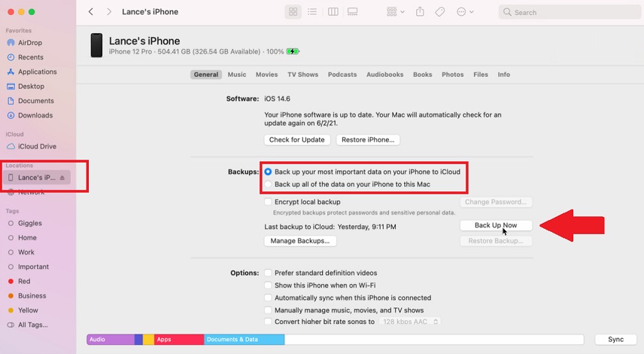The height and width of the screenshot is (354, 644).
Task: Click the Restore Backup button
Action: pyautogui.click(x=496, y=241)
